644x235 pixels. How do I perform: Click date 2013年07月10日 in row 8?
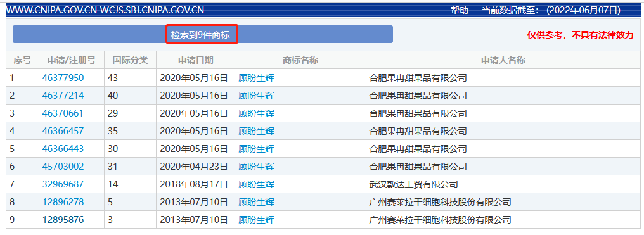coord(193,202)
